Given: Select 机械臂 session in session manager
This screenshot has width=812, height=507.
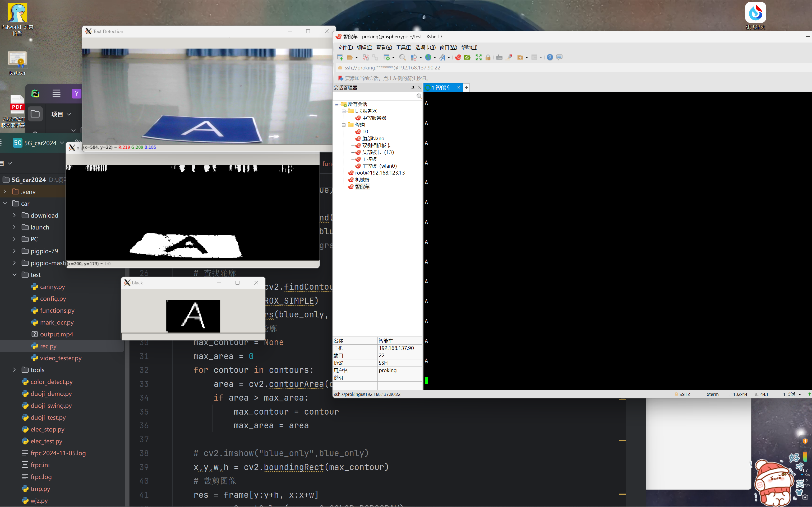Looking at the screenshot, I should coord(362,180).
